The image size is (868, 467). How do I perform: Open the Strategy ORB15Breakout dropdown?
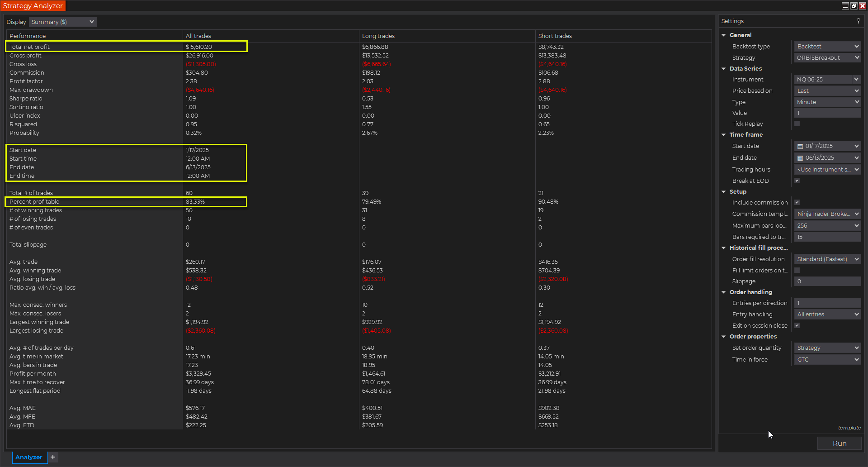(x=827, y=58)
